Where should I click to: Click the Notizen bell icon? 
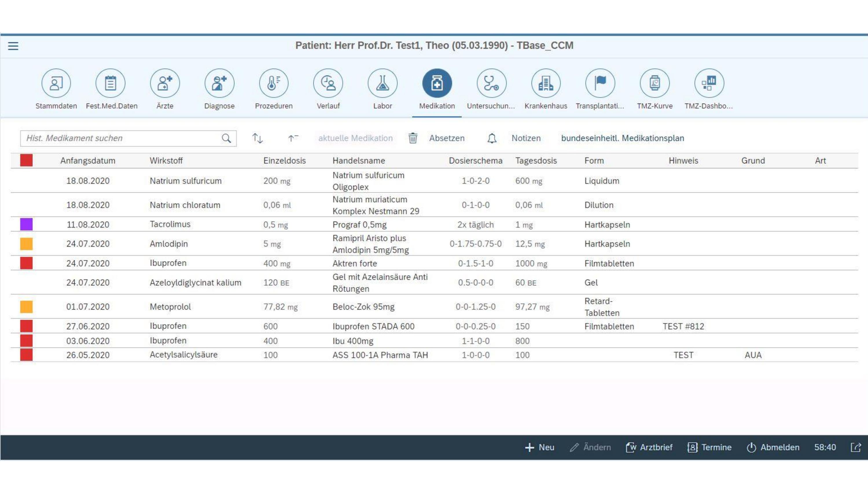pyautogui.click(x=492, y=138)
